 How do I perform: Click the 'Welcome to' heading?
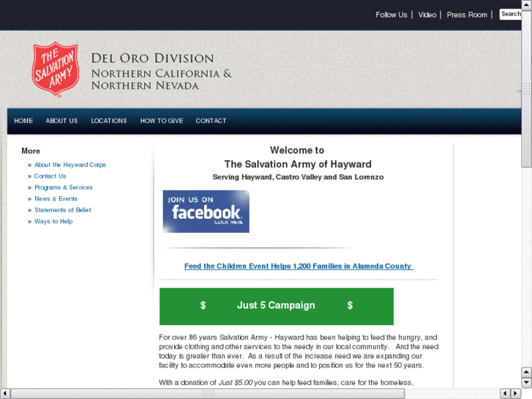pyautogui.click(x=297, y=150)
